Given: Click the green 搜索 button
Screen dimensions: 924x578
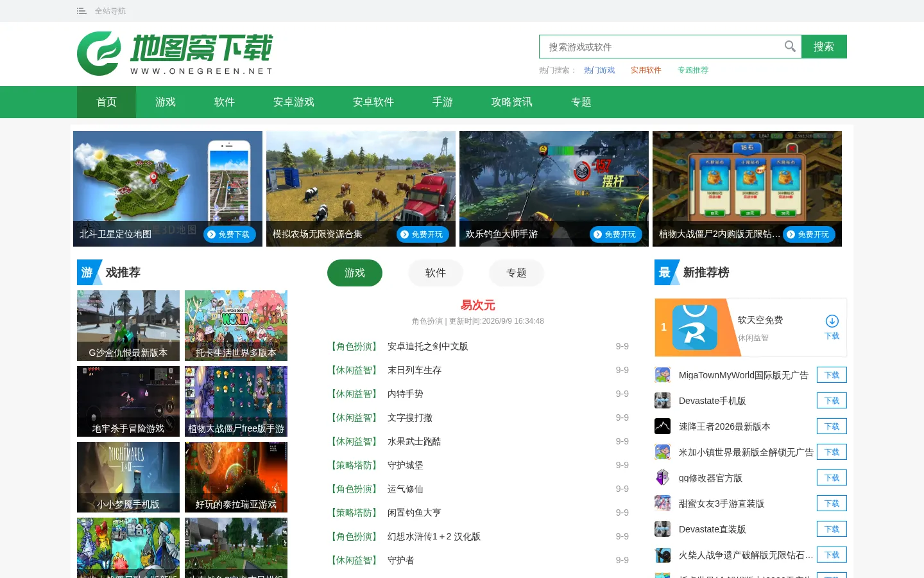Looking at the screenshot, I should coord(824,47).
